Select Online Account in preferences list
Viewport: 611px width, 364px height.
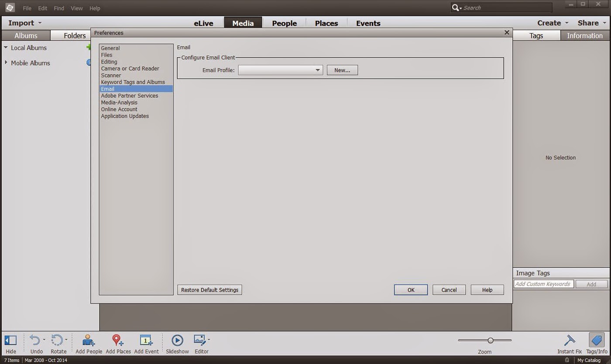point(136,109)
